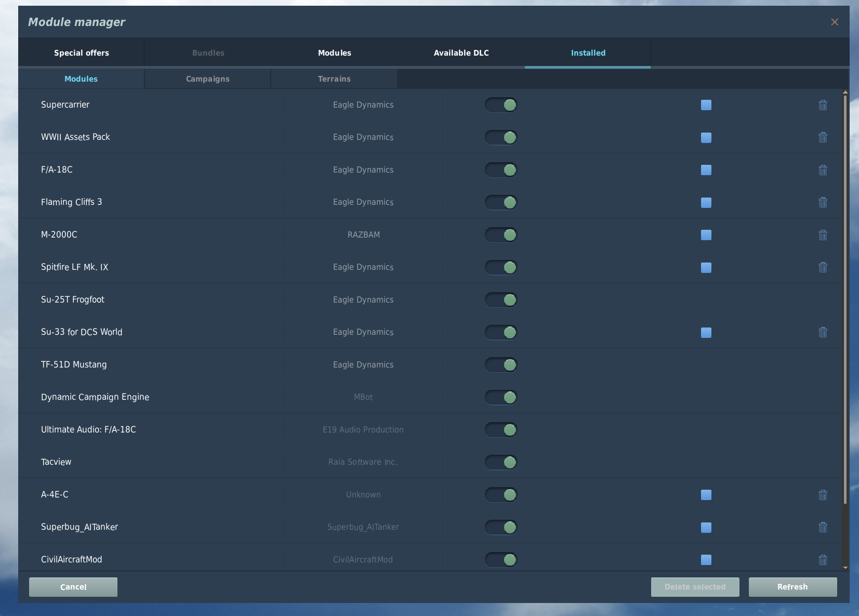
Task: Click the scroll down arrow of module list
Action: point(845,568)
